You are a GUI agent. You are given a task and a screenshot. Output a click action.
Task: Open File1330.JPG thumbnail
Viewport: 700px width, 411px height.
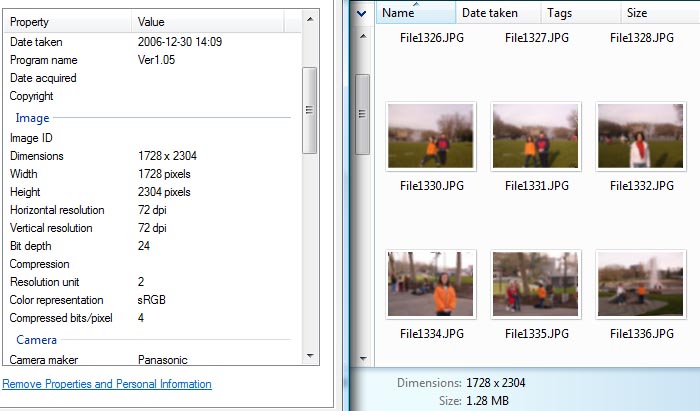click(431, 137)
